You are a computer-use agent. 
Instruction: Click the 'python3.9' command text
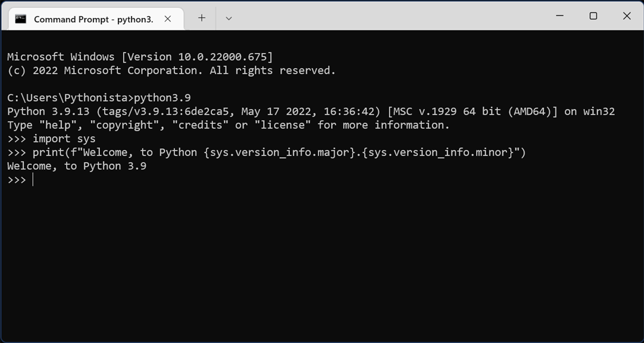tap(160, 97)
